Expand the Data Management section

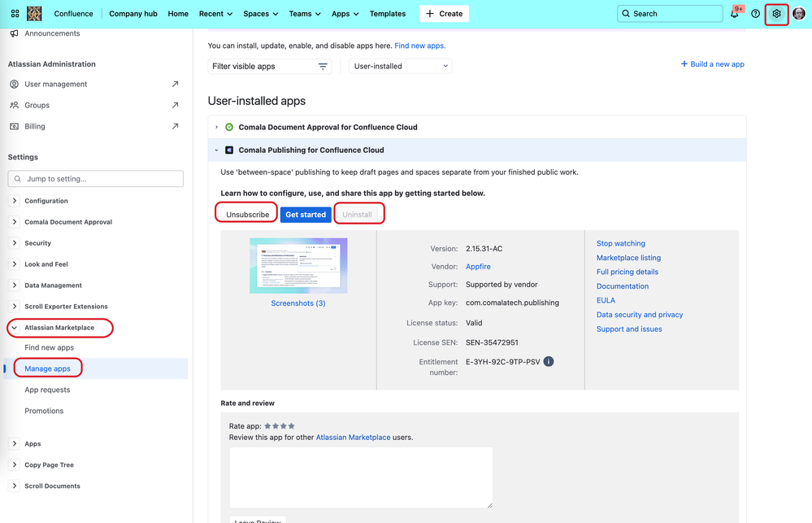(x=15, y=285)
